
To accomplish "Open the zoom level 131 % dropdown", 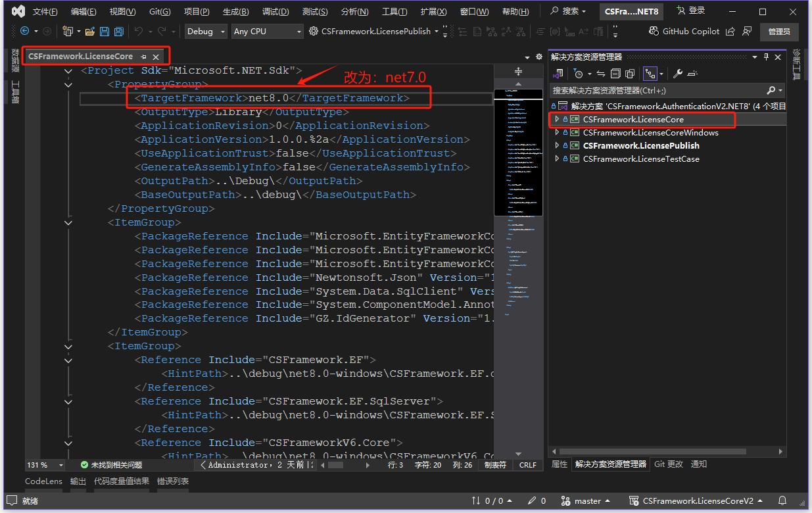I will click(45, 465).
